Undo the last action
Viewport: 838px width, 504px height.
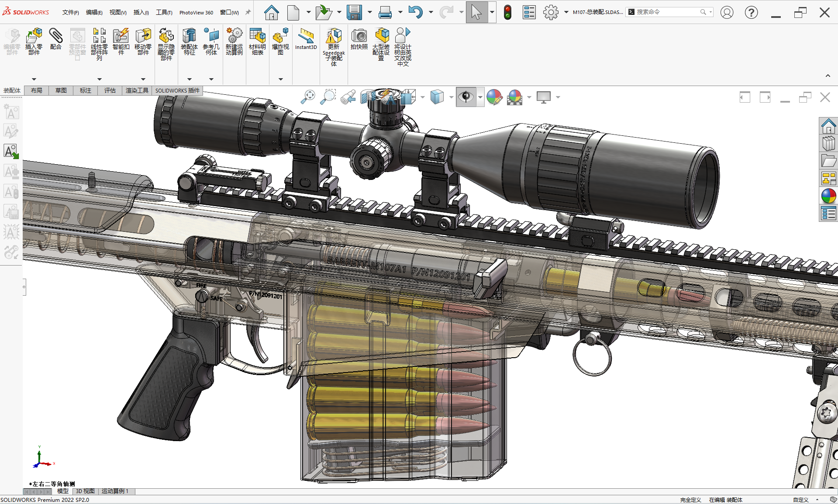(415, 12)
